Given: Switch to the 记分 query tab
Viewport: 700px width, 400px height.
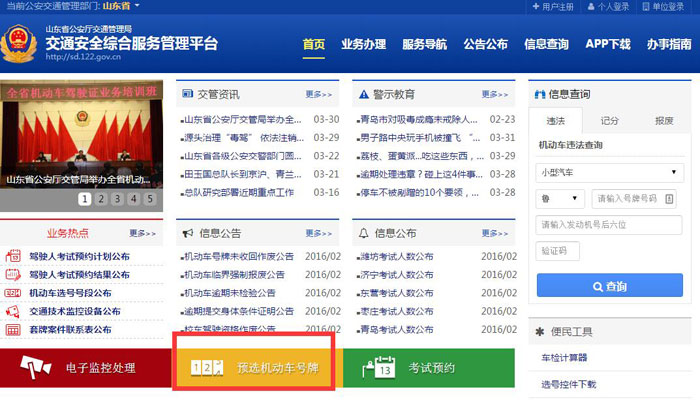Looking at the screenshot, I should (x=609, y=121).
